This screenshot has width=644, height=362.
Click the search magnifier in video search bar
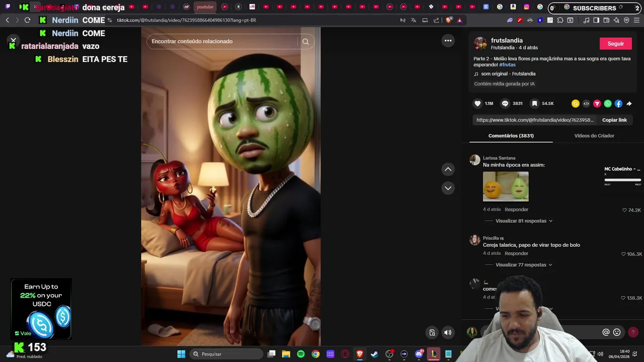click(x=305, y=41)
